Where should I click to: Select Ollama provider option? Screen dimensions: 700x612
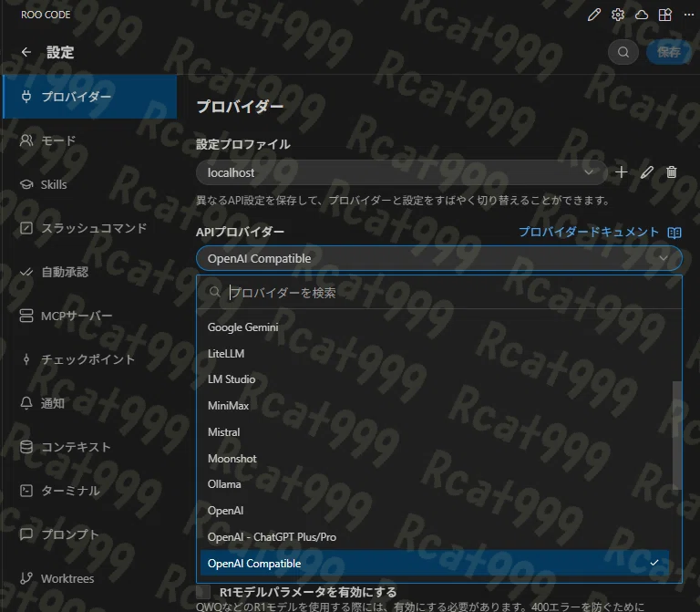[x=435, y=484]
